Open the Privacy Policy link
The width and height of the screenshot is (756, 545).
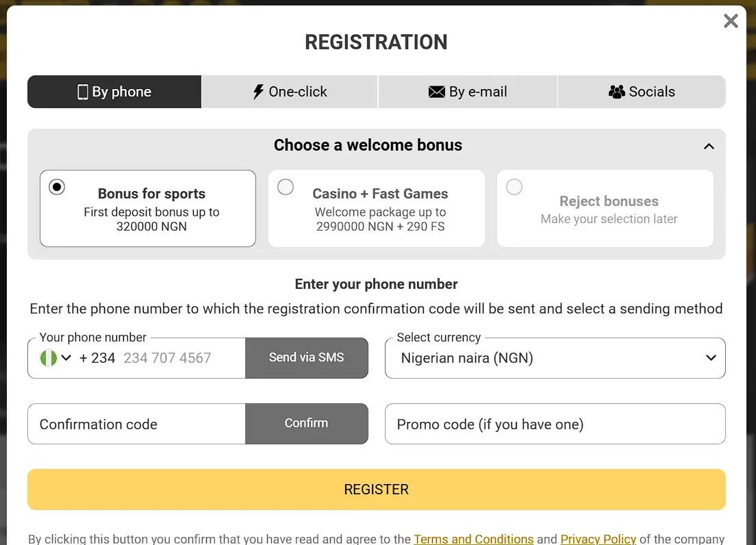click(598, 539)
